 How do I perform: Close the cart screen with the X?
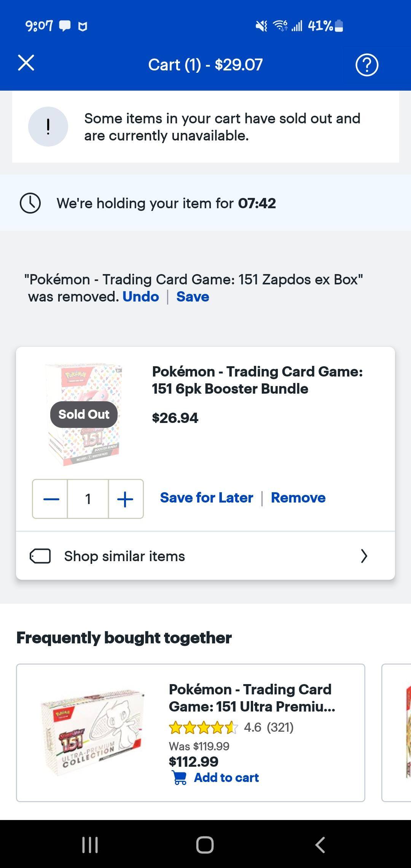click(26, 64)
